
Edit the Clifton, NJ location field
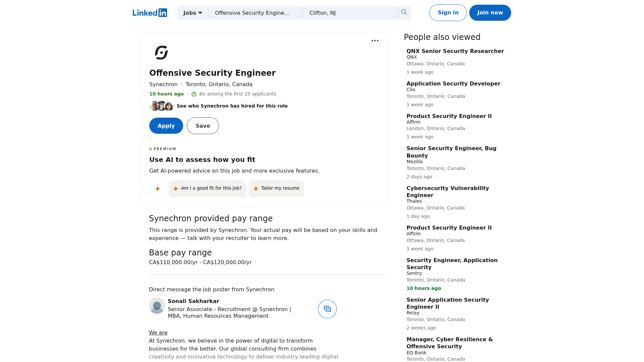point(350,13)
